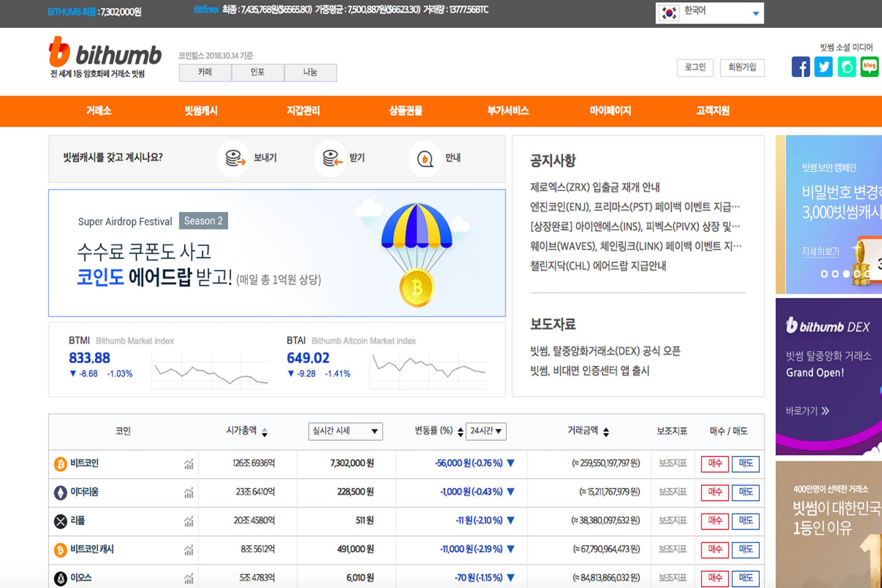Open the 거래소 menu
Image resolution: width=882 pixels, height=588 pixels.
click(99, 111)
